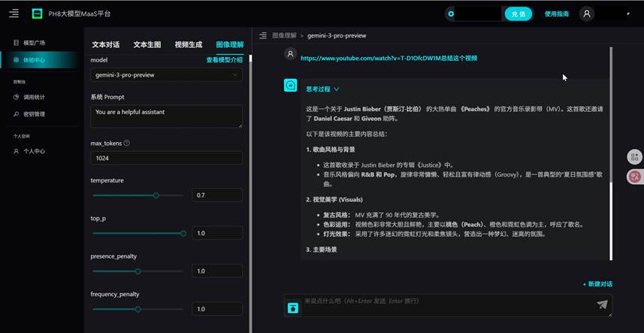
Task: Click the settings panel vertical scrollbar
Action: pyautogui.click(x=250, y=193)
